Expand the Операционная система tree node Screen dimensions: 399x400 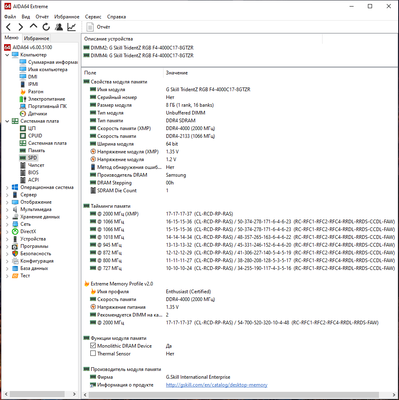click(x=7, y=187)
